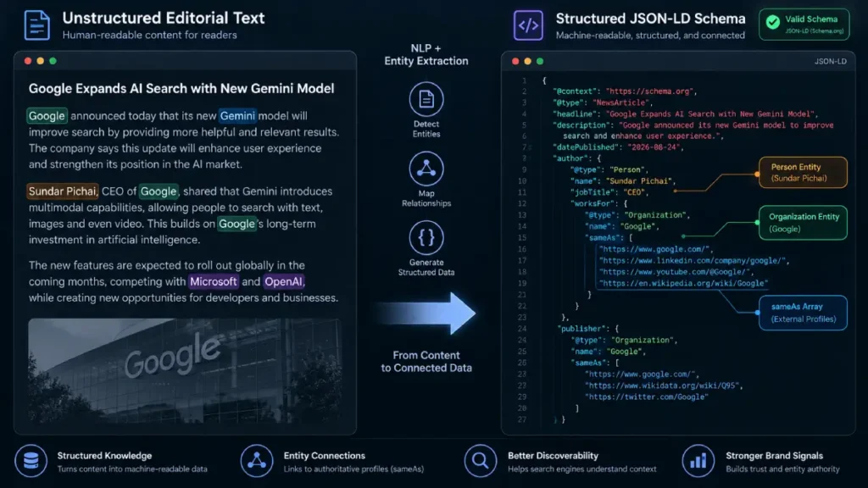Click the Stronger Brand Signals bar chart icon
This screenshot has height=488, width=868.
pyautogui.click(x=698, y=460)
